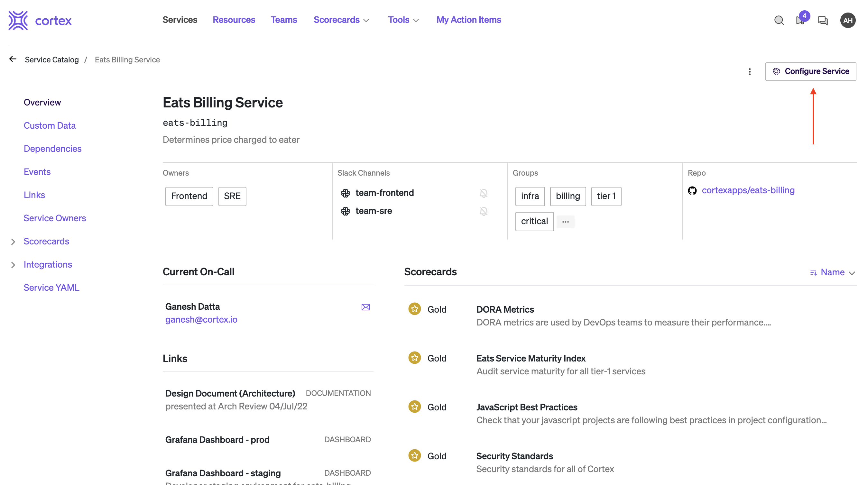Go to Teams in top navigation
Screen dimensions: 868x485
point(284,20)
